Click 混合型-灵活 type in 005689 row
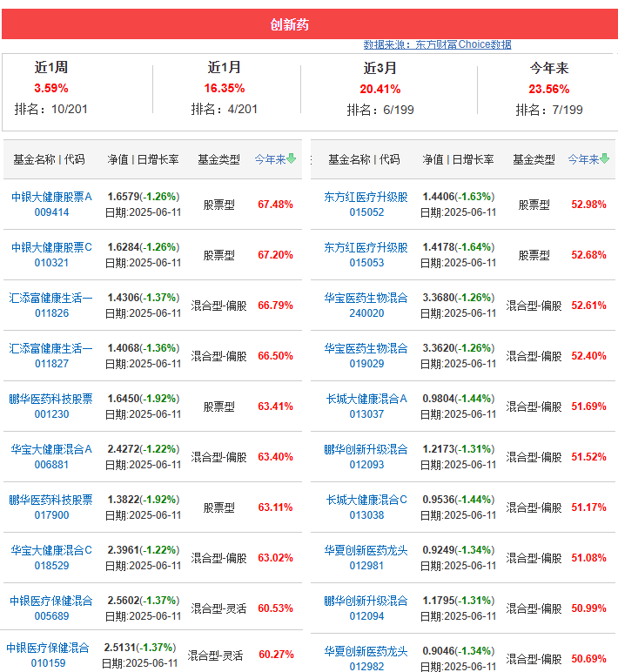 coord(218,608)
